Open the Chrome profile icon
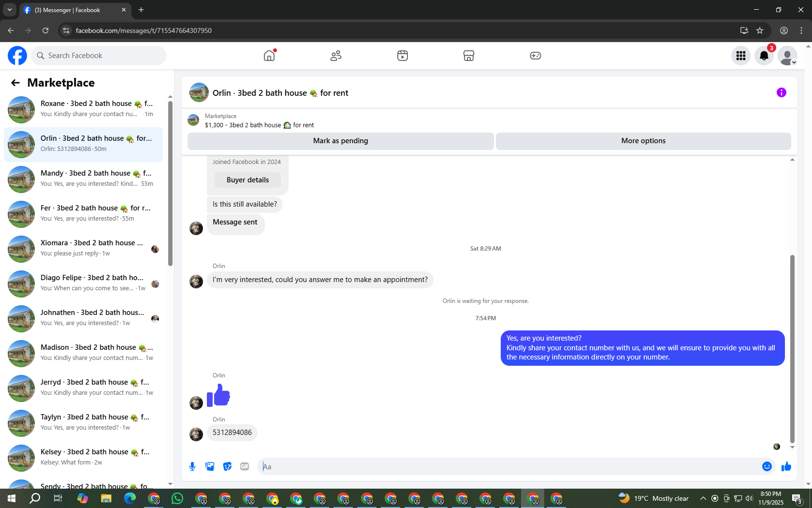 [784, 30]
